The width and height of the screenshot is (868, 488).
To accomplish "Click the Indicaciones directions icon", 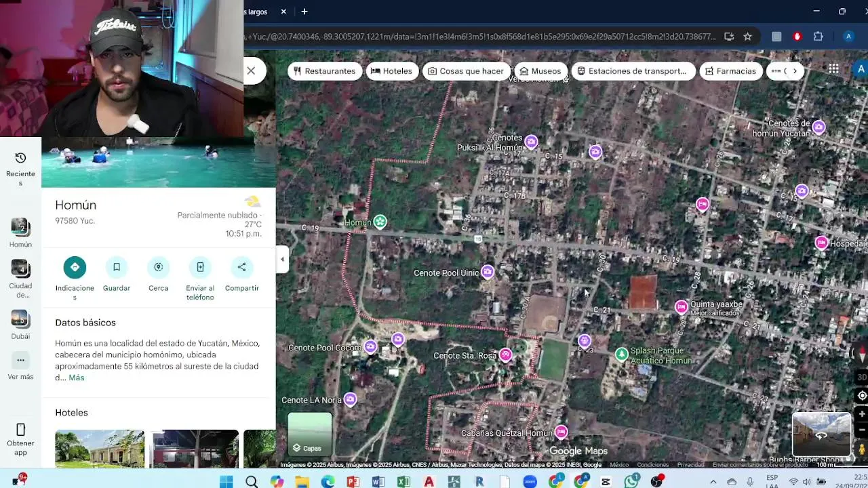I will tap(75, 267).
